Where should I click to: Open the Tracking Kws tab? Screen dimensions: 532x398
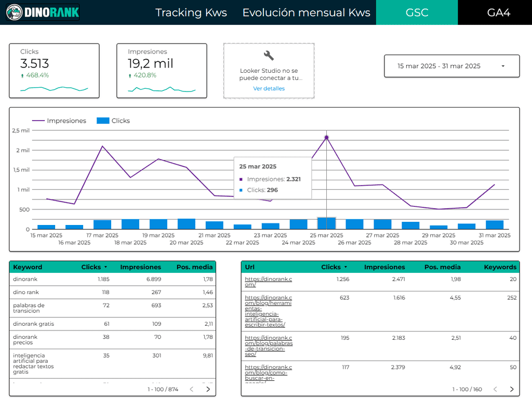pos(191,12)
